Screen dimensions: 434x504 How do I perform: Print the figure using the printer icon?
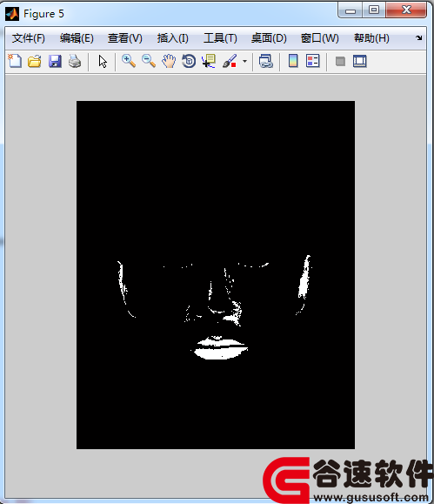pos(75,61)
